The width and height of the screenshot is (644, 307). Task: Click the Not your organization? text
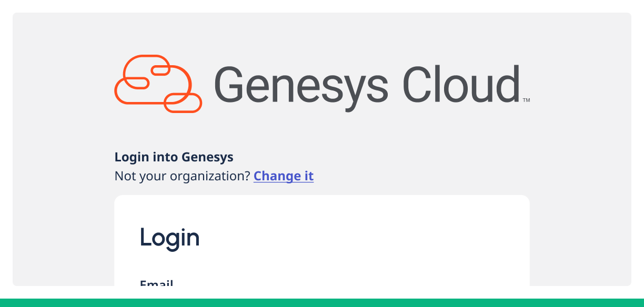[182, 176]
